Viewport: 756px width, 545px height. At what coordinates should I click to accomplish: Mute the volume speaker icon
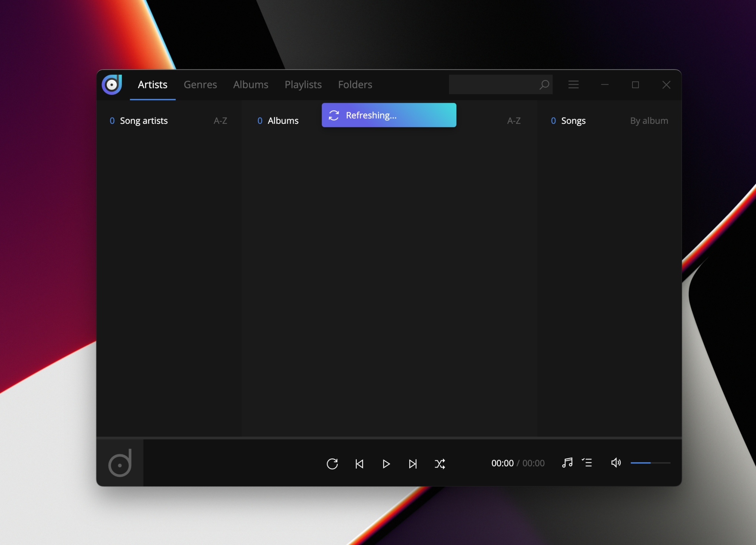point(616,463)
